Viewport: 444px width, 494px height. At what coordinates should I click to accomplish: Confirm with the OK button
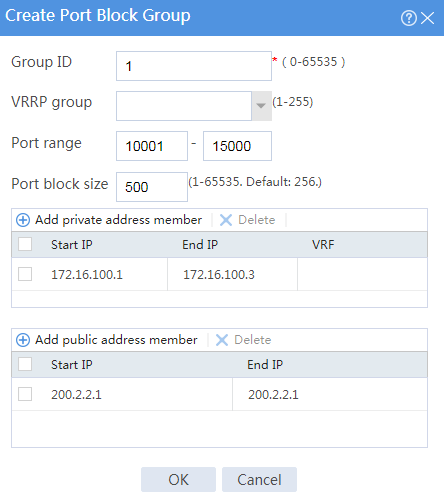tap(178, 480)
